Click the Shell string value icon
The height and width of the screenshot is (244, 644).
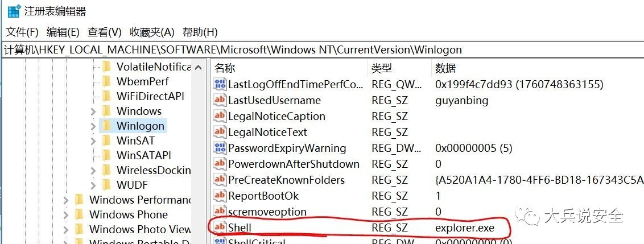pyautogui.click(x=220, y=228)
